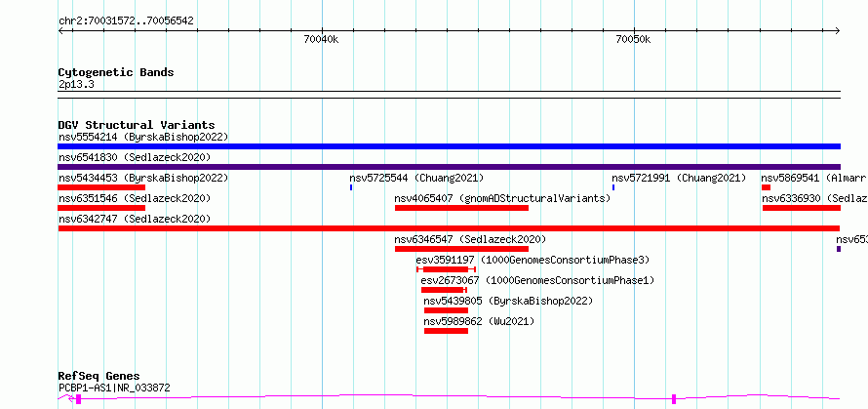
Task: Open the nsv6541830 (Sedlazeck2020) label
Action: point(135,157)
